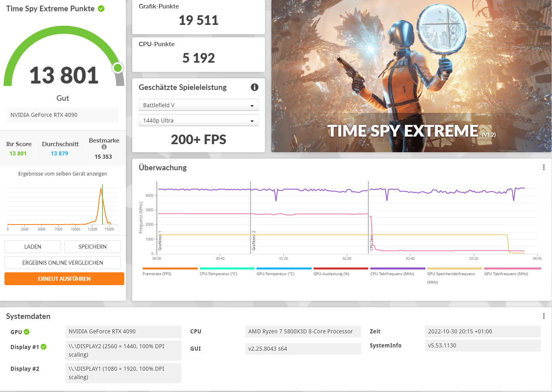Click the Bestmarke value 15 353

coord(103,157)
